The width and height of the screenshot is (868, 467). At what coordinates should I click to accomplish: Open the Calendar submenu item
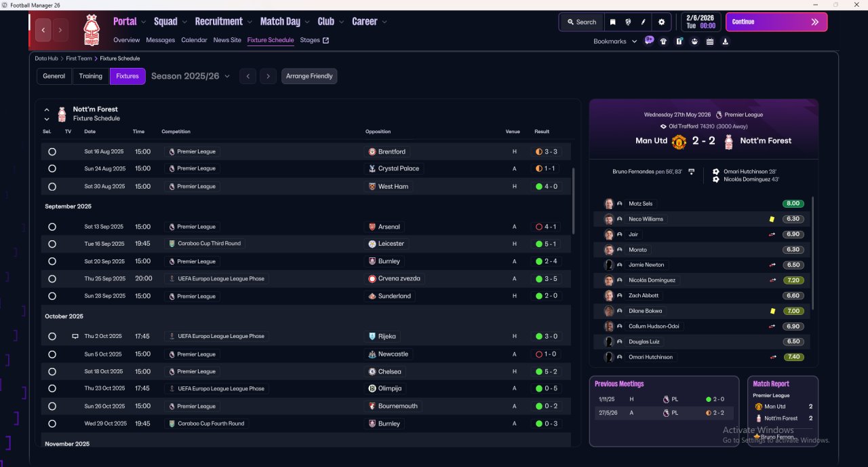(x=194, y=40)
